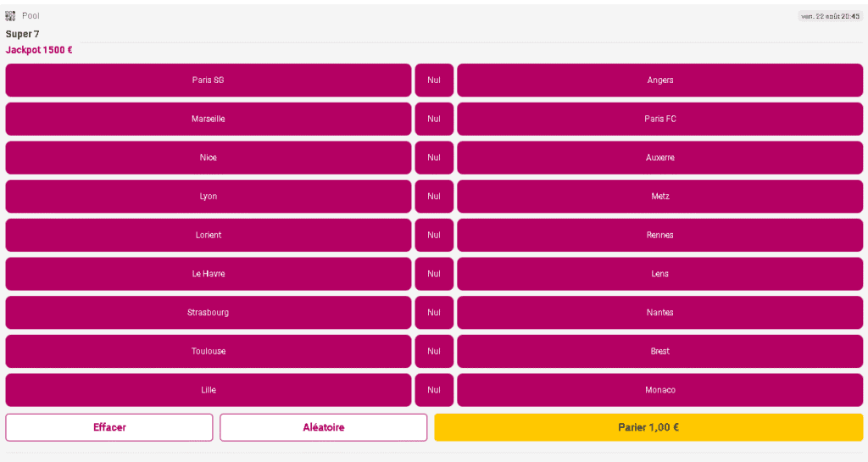868x462 pixels.
Task: Click the QR code icon beside Pool
Action: click(10, 15)
